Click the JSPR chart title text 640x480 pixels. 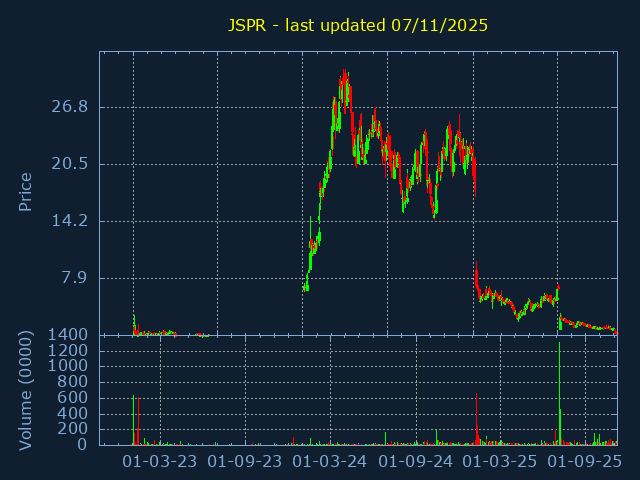[358, 25]
